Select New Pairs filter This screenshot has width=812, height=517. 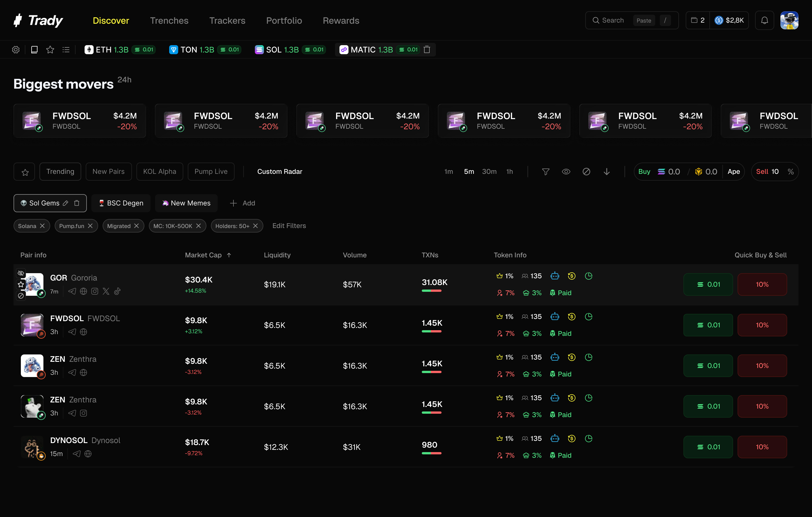point(109,172)
